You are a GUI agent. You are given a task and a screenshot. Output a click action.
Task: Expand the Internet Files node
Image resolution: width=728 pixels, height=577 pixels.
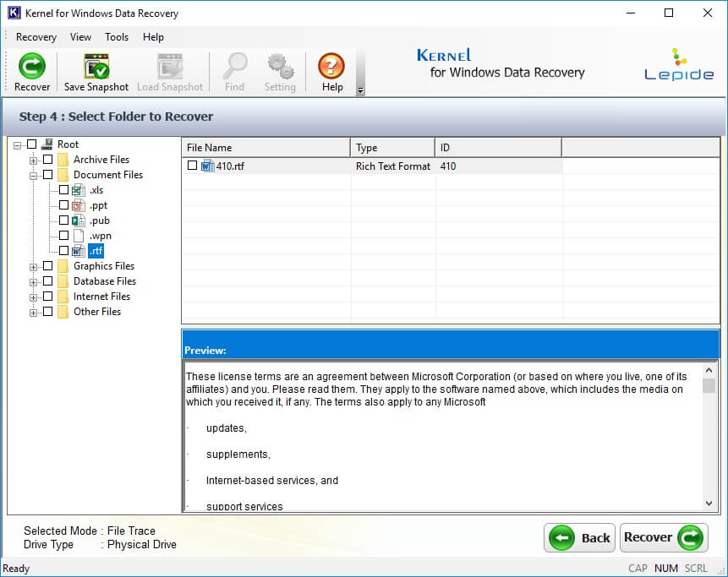point(33,297)
